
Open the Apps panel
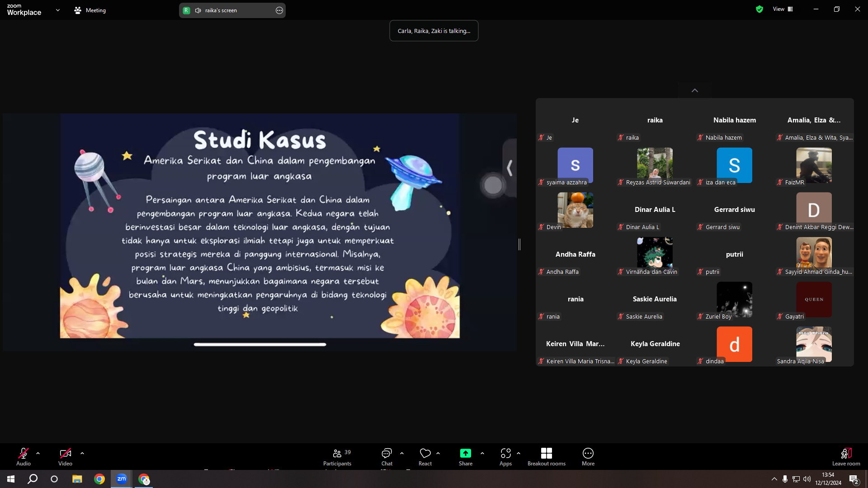pyautogui.click(x=505, y=456)
